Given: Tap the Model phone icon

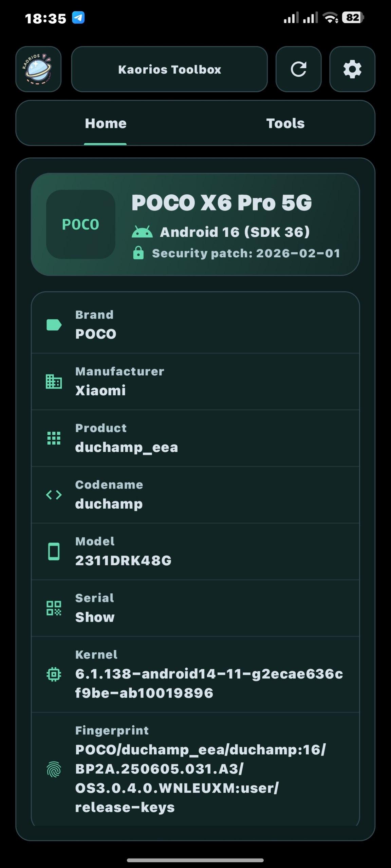Looking at the screenshot, I should pos(54,551).
